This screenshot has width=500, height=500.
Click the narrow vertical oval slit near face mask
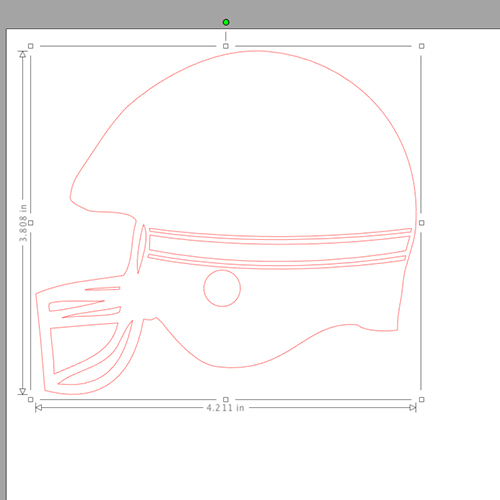click(142, 248)
